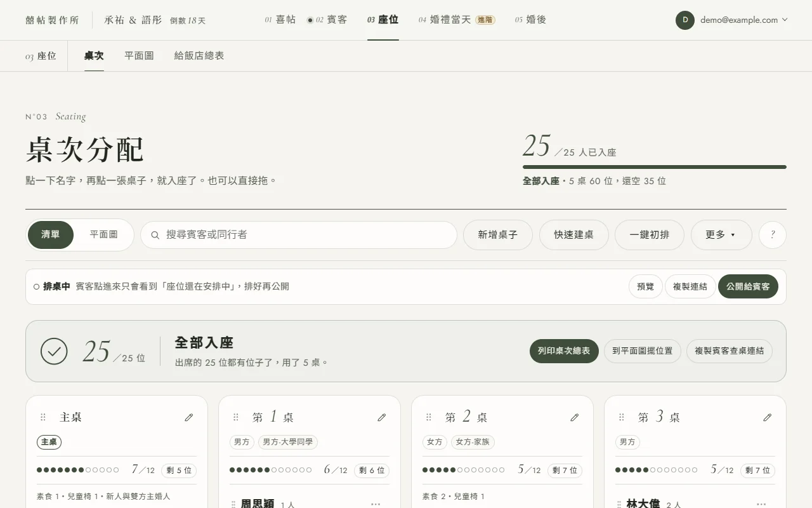Click 複製賓客查桌連結 button
812x508 pixels.
coord(730,351)
